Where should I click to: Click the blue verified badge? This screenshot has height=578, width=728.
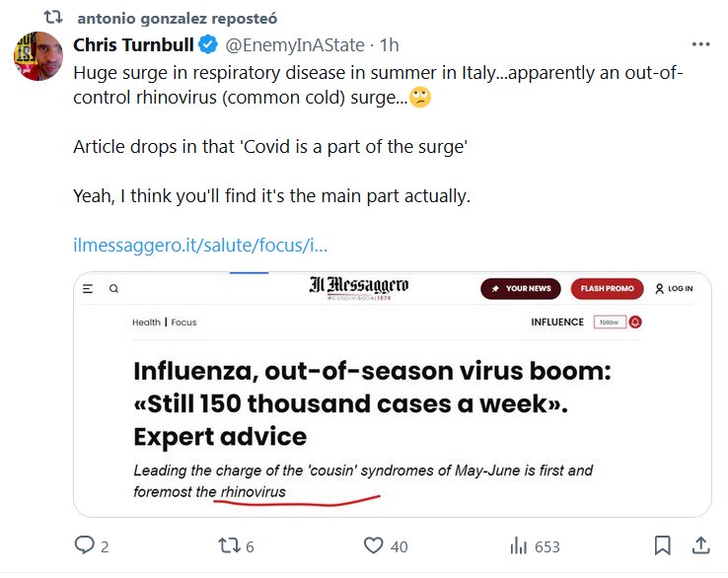(x=208, y=44)
